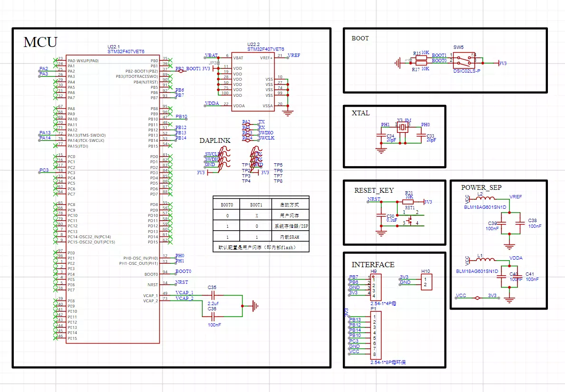Viewport: 565px width, 392px height.
Task: Click the DAPLINK label text
Action: click(x=215, y=141)
